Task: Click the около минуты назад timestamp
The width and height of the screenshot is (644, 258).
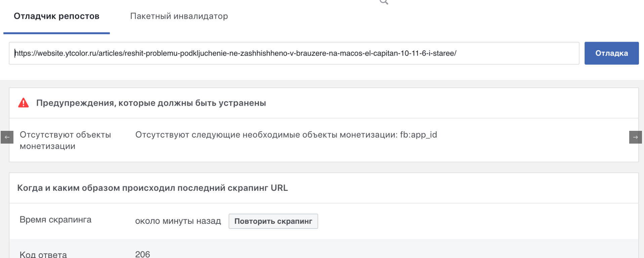Action: 178,221
